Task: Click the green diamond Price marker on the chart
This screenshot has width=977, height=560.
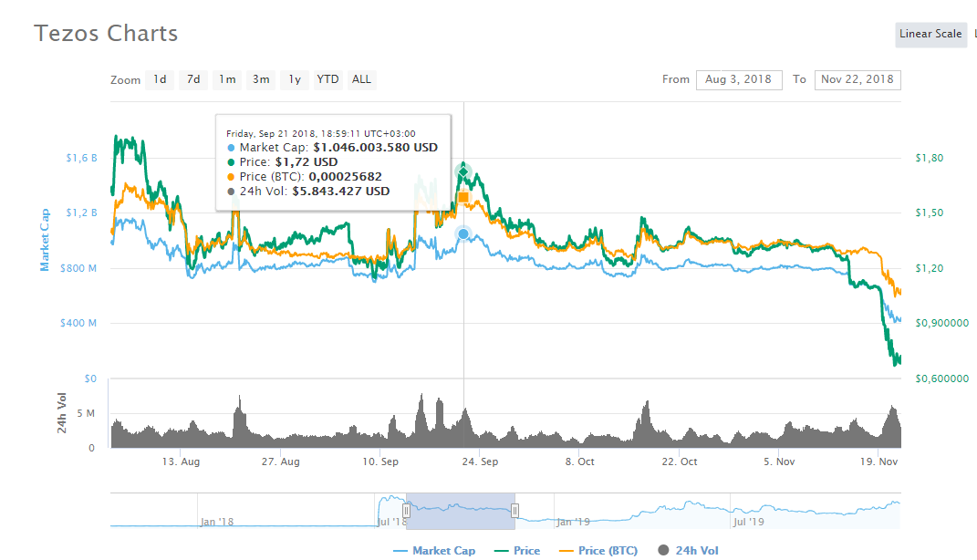Action: pos(463,171)
